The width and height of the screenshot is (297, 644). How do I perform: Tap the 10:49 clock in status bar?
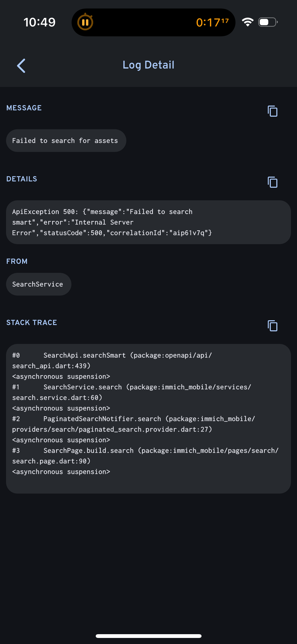click(x=40, y=22)
